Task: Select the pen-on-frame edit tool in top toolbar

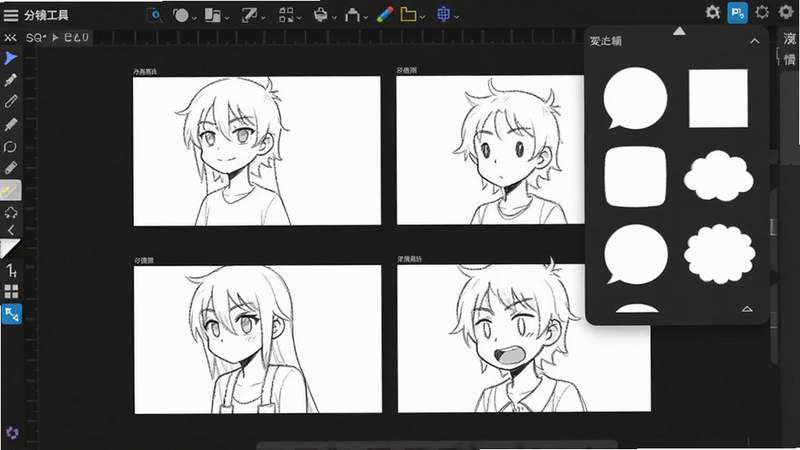Action: [249, 15]
